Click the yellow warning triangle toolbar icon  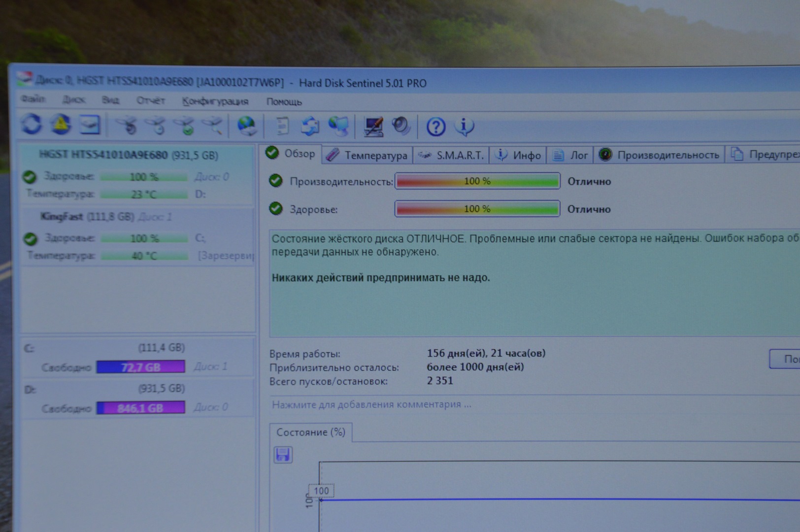tap(61, 125)
